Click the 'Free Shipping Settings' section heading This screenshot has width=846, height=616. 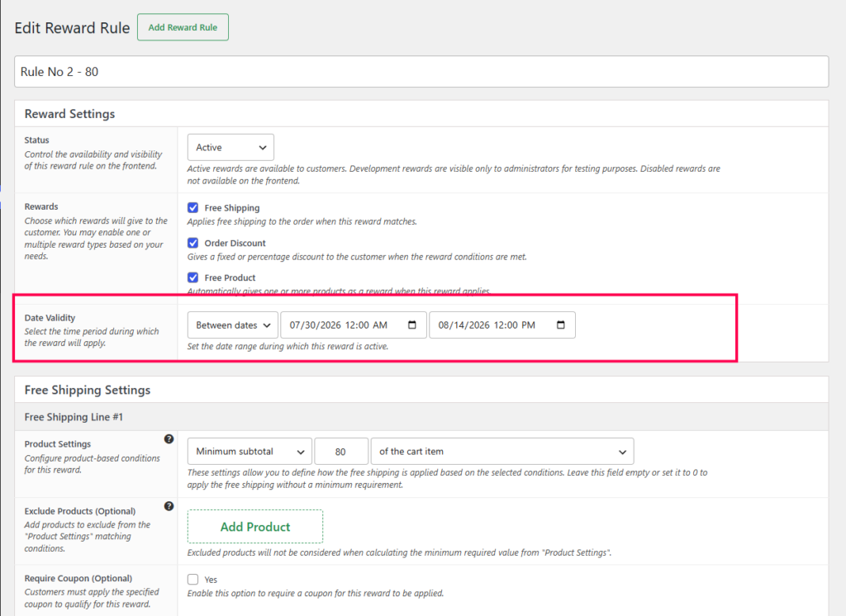pos(88,390)
